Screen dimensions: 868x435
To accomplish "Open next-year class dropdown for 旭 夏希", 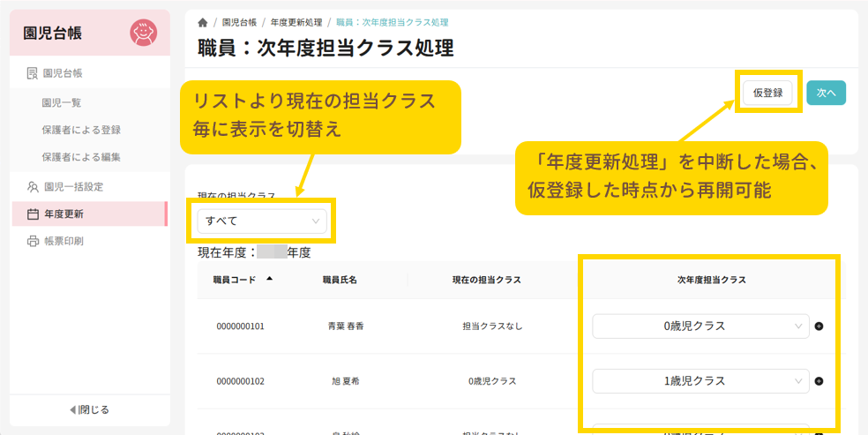I will point(700,381).
